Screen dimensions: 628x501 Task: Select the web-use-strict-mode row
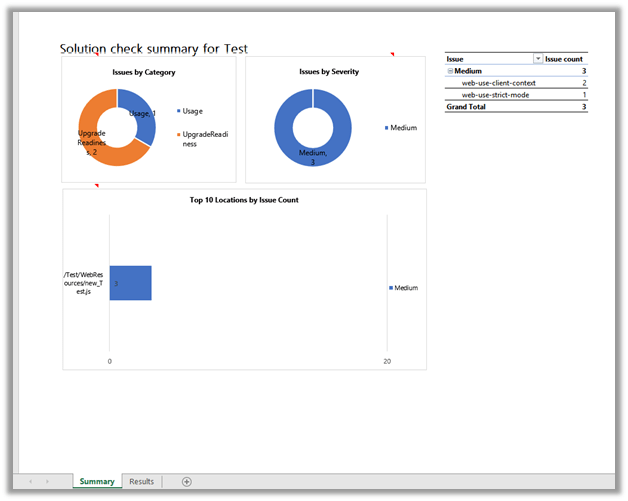496,95
